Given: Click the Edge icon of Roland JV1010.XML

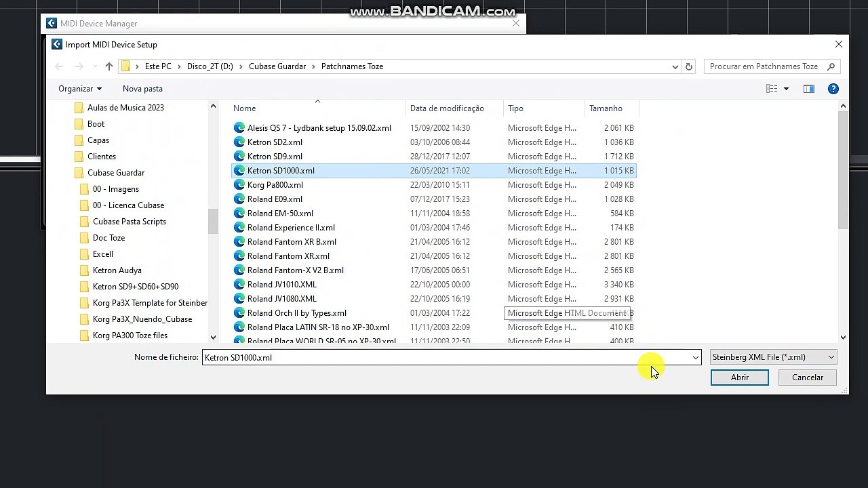Looking at the screenshot, I should click(239, 285).
